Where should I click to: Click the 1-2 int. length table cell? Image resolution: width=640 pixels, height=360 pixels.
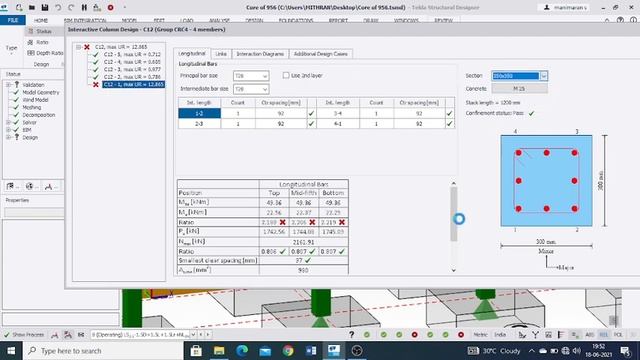point(199,113)
